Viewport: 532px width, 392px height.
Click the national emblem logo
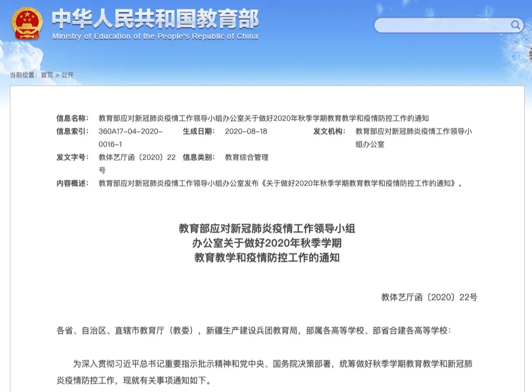click(28, 24)
